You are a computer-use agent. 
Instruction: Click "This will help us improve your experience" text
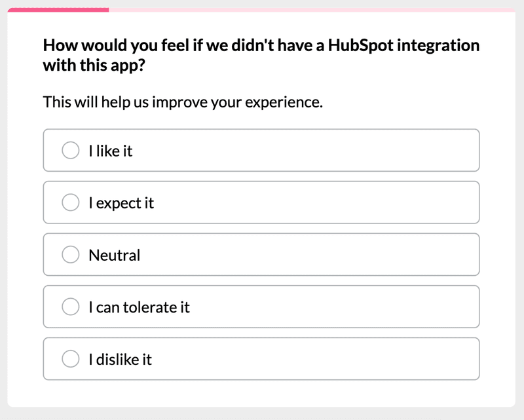(183, 102)
